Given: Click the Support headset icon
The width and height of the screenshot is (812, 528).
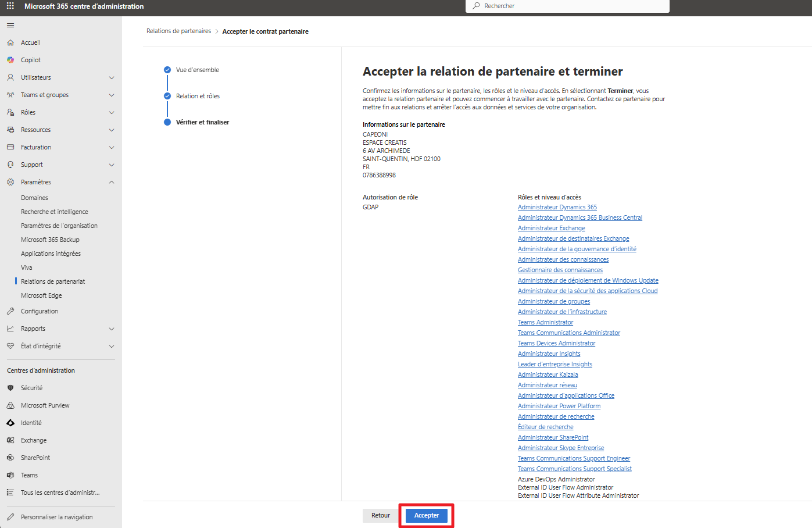Looking at the screenshot, I should tap(10, 165).
